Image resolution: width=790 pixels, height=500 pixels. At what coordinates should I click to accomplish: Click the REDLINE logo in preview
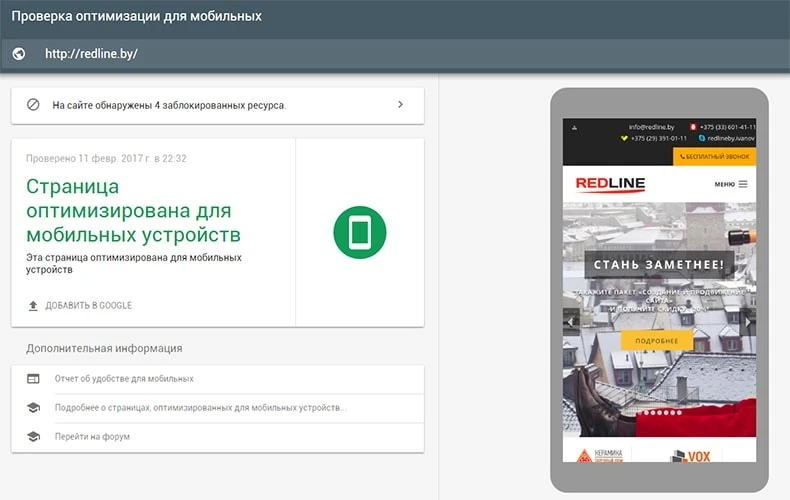[x=610, y=184]
